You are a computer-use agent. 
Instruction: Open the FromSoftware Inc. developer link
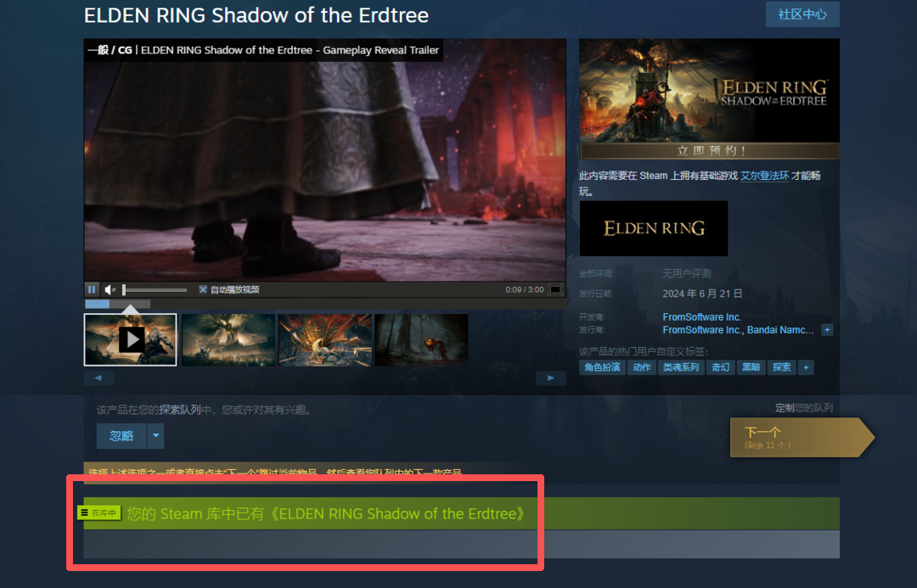tap(702, 316)
